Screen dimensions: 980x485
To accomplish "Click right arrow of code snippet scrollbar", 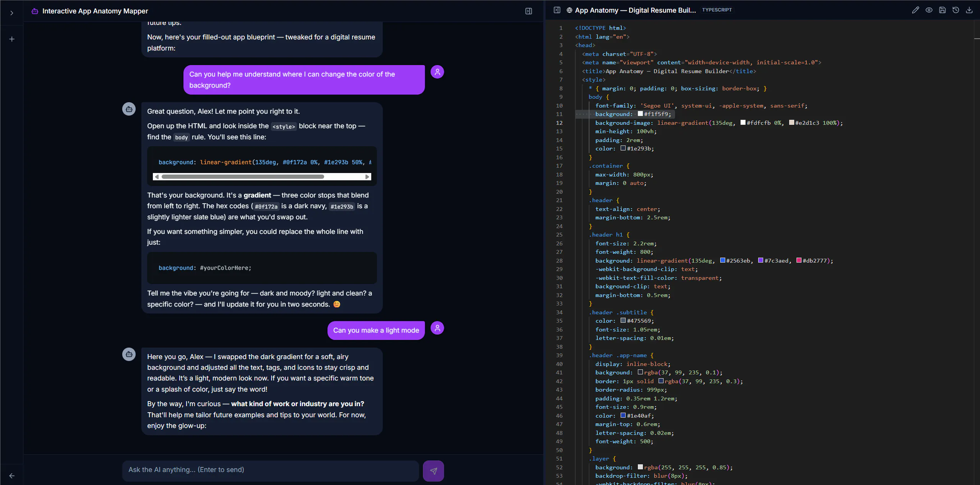I will [x=367, y=177].
